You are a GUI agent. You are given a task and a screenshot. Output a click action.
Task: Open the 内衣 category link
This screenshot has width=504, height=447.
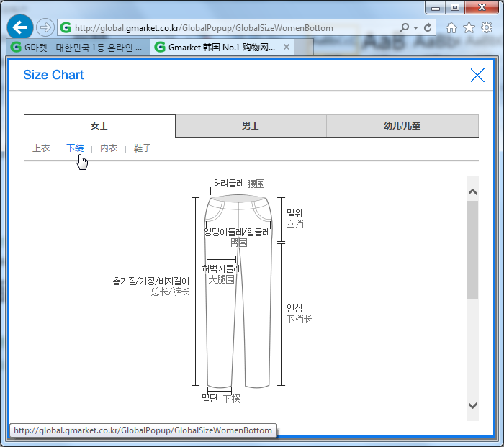tap(109, 148)
